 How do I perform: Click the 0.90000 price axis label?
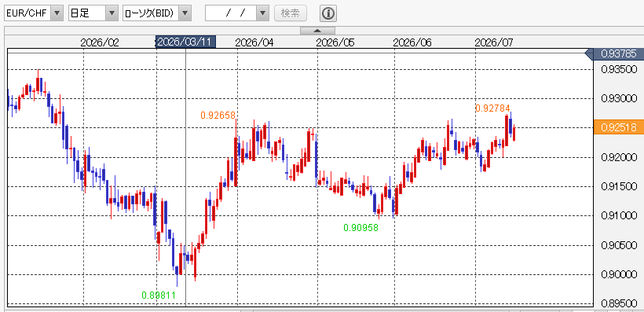click(x=619, y=274)
